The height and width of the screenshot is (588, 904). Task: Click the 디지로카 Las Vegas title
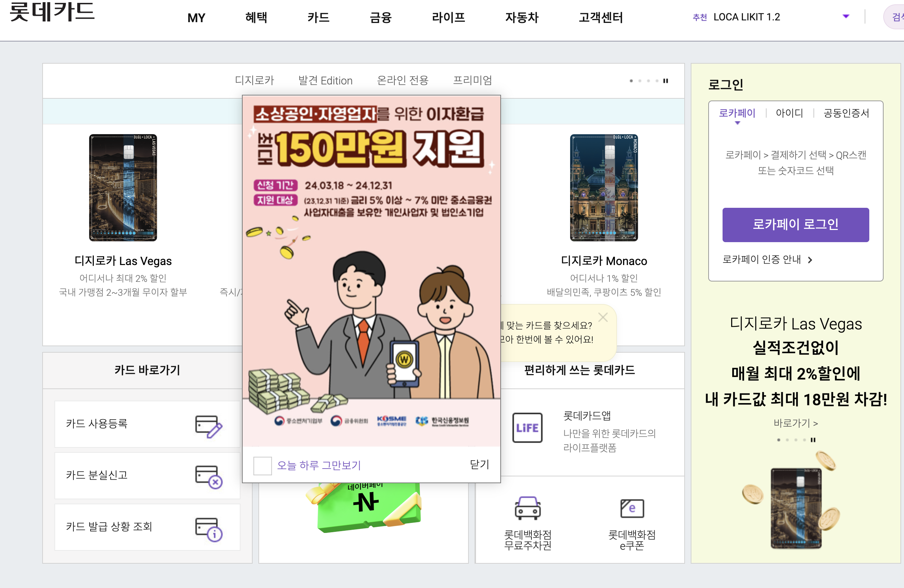coord(123,261)
